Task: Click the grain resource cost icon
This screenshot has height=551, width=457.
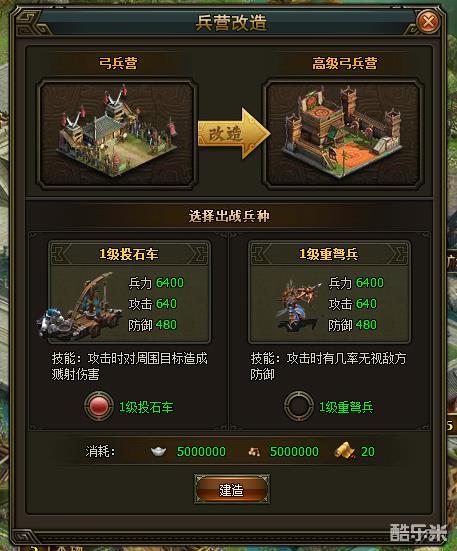Action: tap(254, 452)
